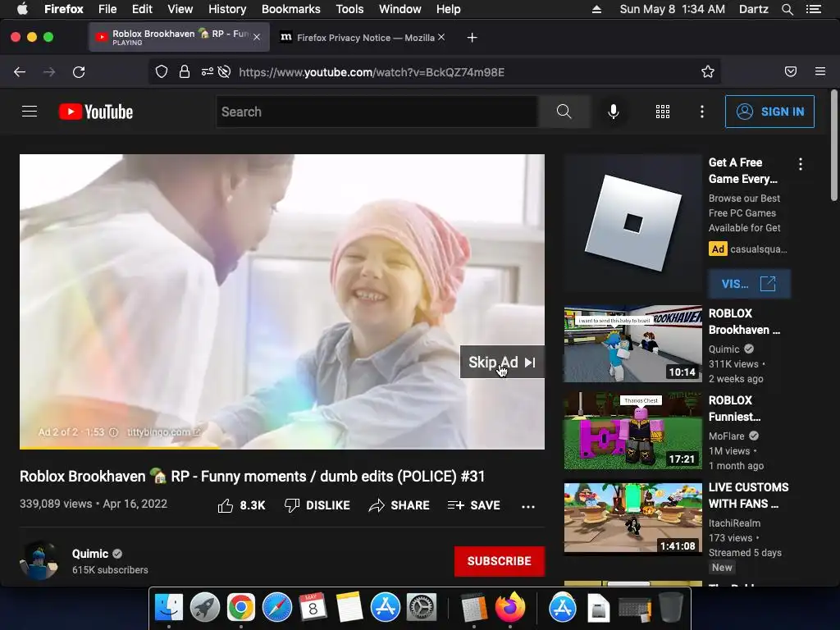The image size is (840, 630).
Task: Open the Apple menu
Action: point(22,9)
